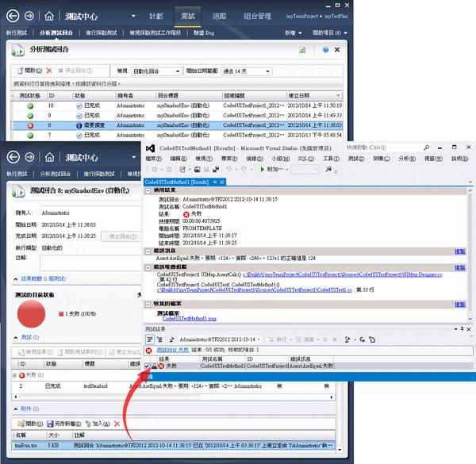Click pin icon on Test Results panel
Screen dimensions: 476x464
tap(462, 329)
